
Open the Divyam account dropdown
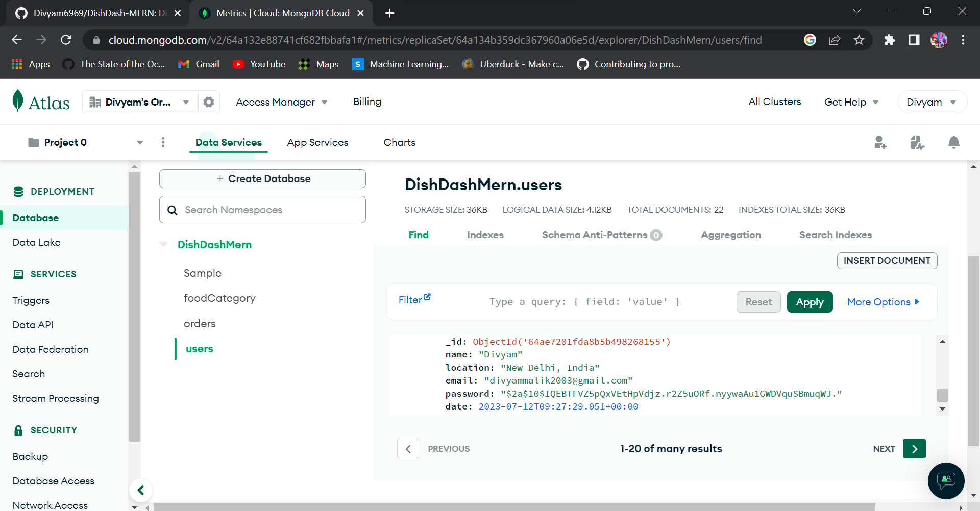[932, 101]
